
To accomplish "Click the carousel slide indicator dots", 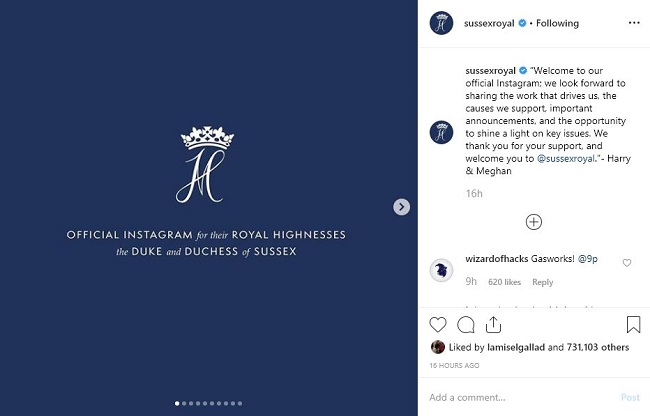I will (x=208, y=404).
